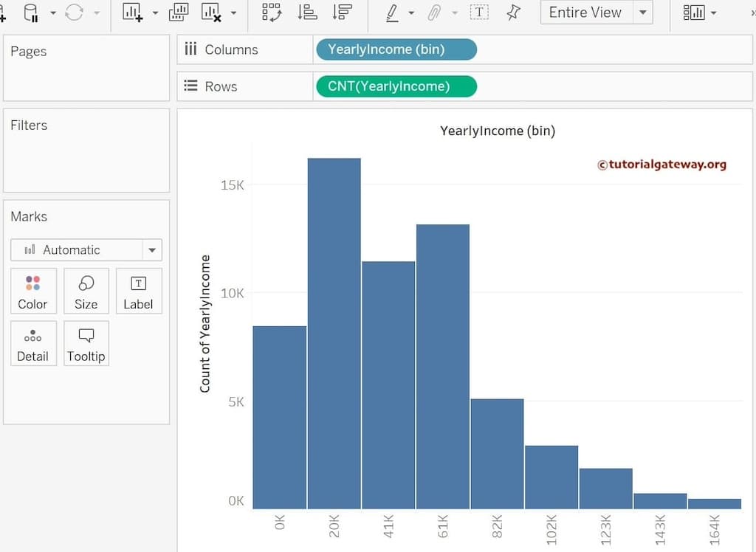Open the Tooltip marks card
Viewport: 756px width, 552px height.
coord(86,344)
